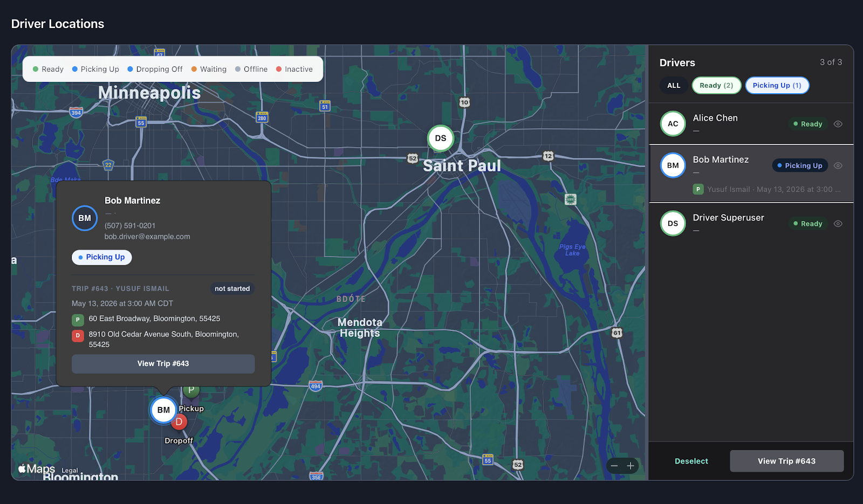Click Bob Martinez's Picking Up status badge
The width and height of the screenshot is (863, 504).
pos(800,165)
